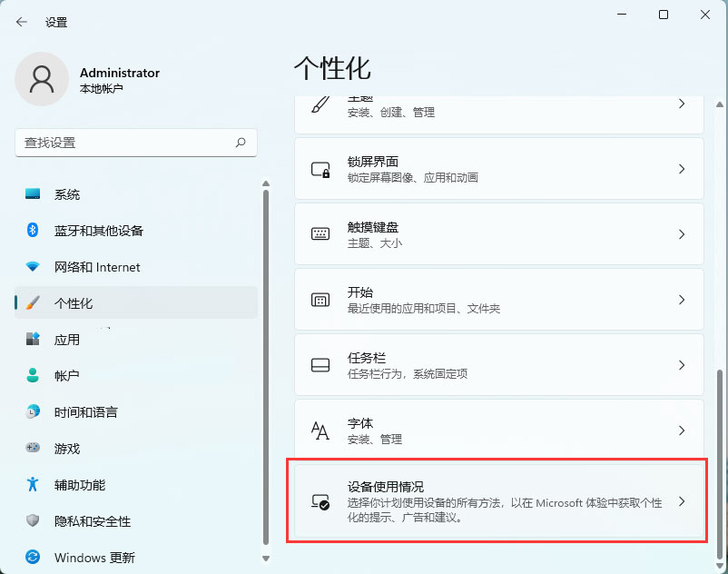Open the 任务栏 settings via its chevron
The width and height of the screenshot is (728, 574).
coord(682,365)
